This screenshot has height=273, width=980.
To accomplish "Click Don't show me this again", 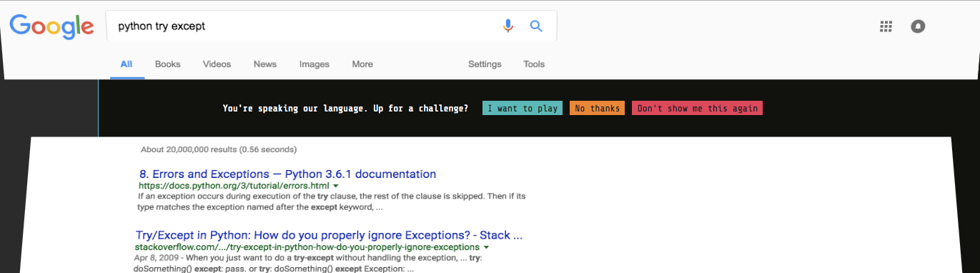I will [x=697, y=109].
